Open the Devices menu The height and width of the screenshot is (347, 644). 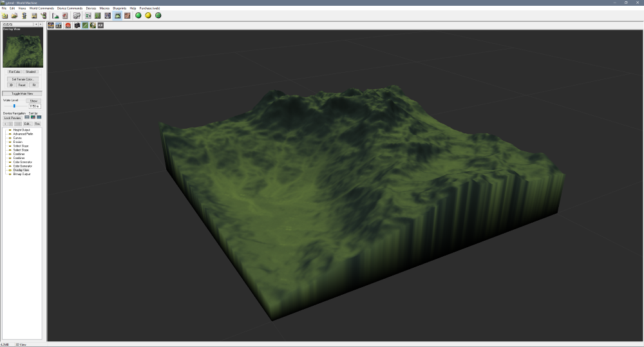(x=91, y=8)
